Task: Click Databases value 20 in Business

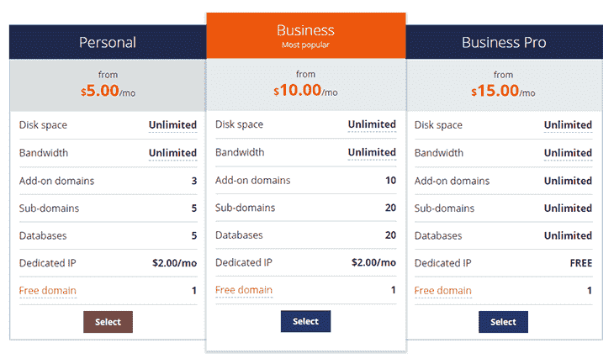Action: [x=390, y=235]
